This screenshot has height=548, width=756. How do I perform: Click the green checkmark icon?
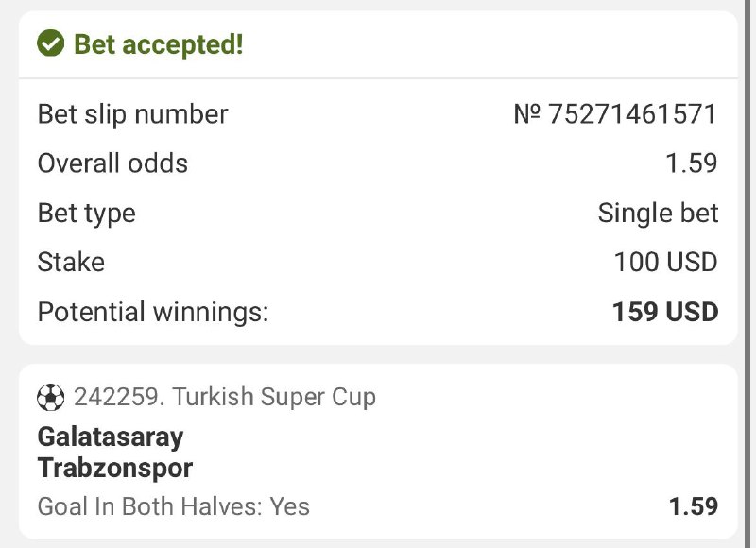tap(50, 43)
